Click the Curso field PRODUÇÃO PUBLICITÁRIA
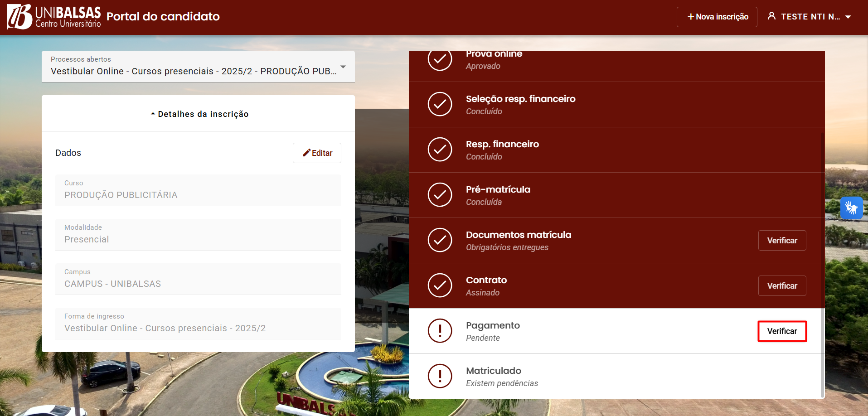This screenshot has width=868, height=416. 198,190
